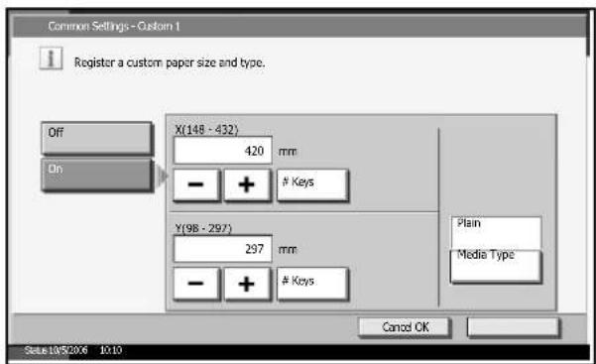Click the Plain media type display

click(x=496, y=233)
